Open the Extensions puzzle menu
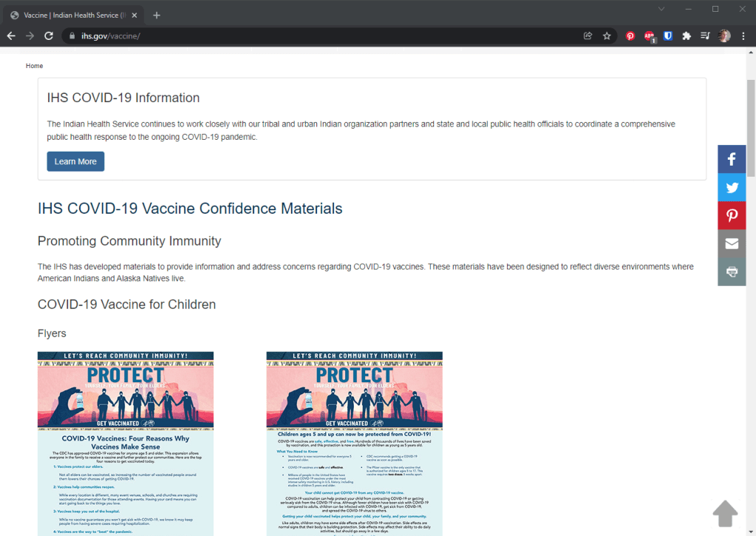 (687, 35)
